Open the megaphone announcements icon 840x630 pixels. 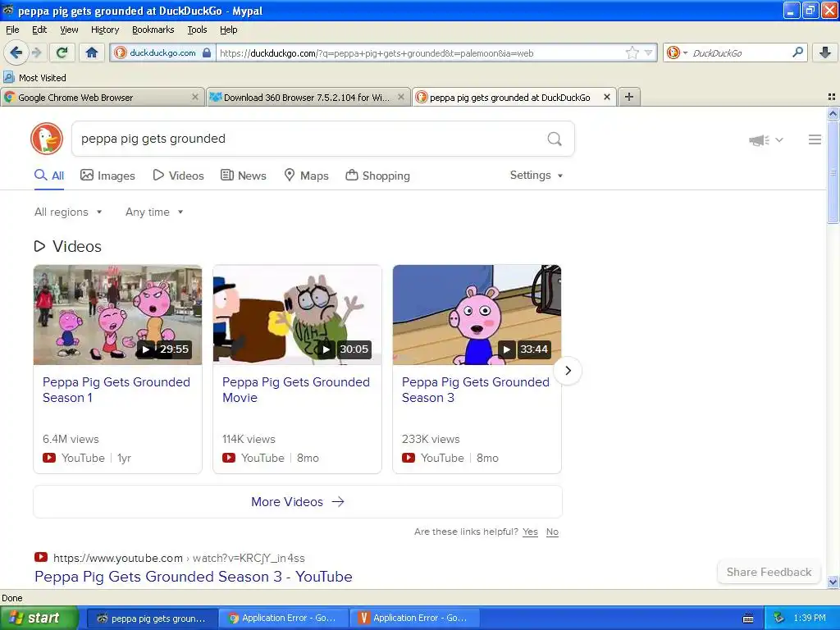click(x=759, y=140)
